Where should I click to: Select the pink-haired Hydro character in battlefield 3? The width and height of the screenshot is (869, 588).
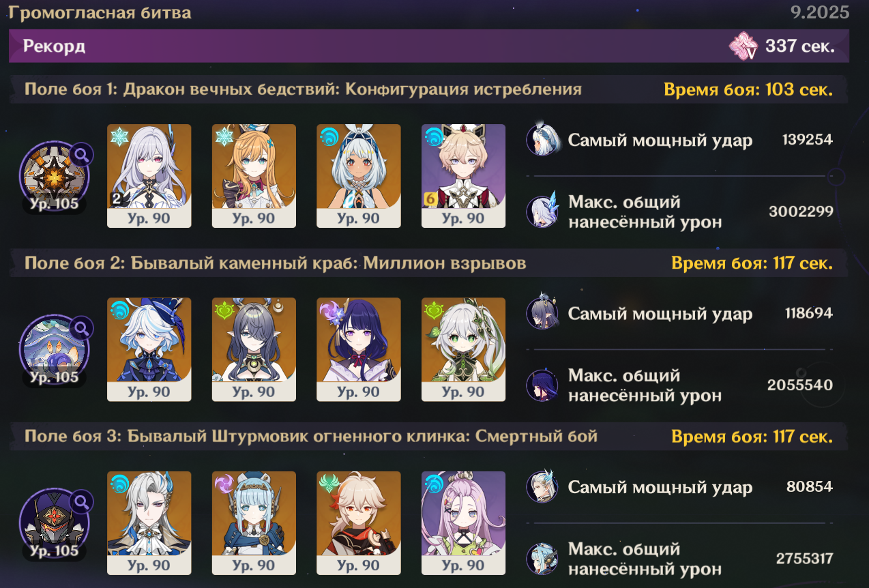click(463, 523)
